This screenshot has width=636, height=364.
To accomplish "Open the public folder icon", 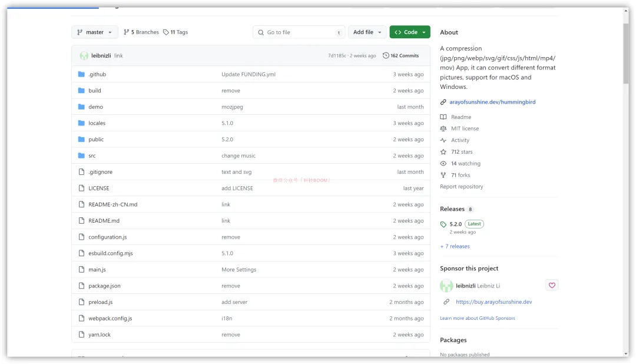I will click(81, 139).
